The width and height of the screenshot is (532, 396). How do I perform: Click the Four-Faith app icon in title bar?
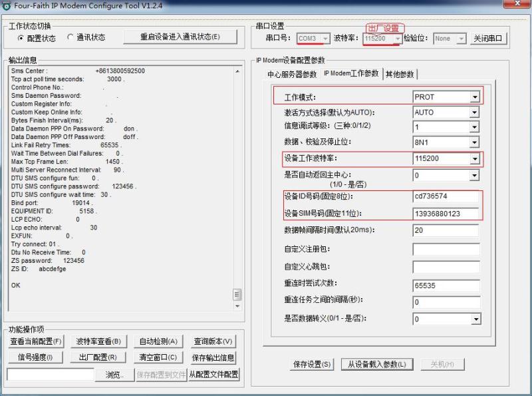tap(6, 5)
